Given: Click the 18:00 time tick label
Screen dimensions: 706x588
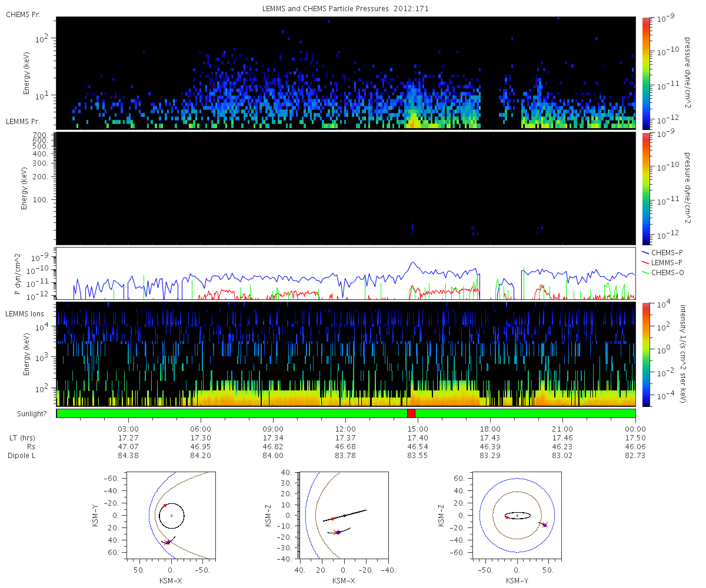Looking at the screenshot, I should 490,429.
